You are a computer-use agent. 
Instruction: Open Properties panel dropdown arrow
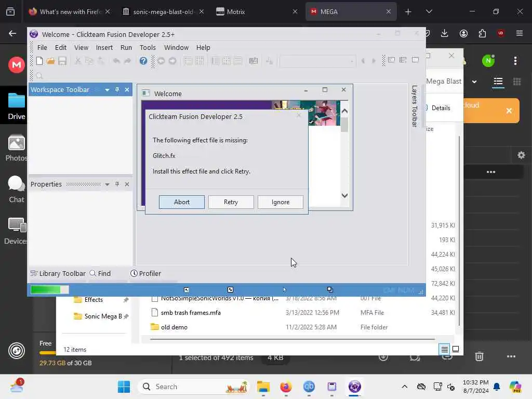(107, 184)
